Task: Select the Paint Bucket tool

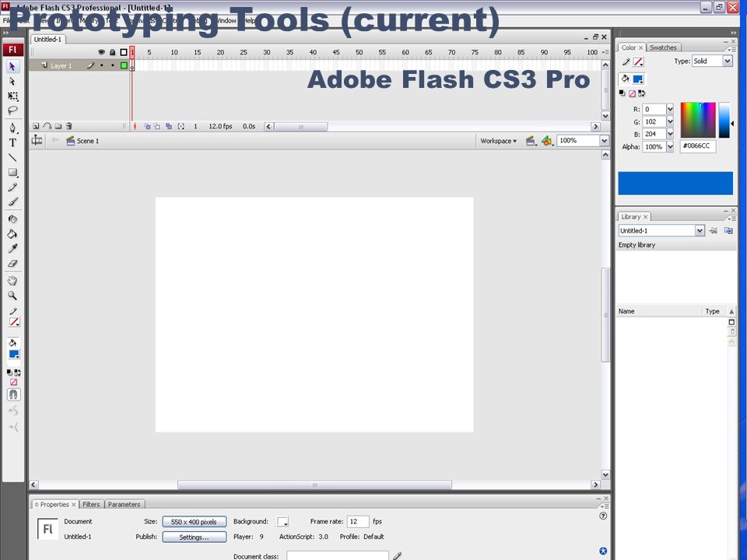Action: [x=13, y=234]
